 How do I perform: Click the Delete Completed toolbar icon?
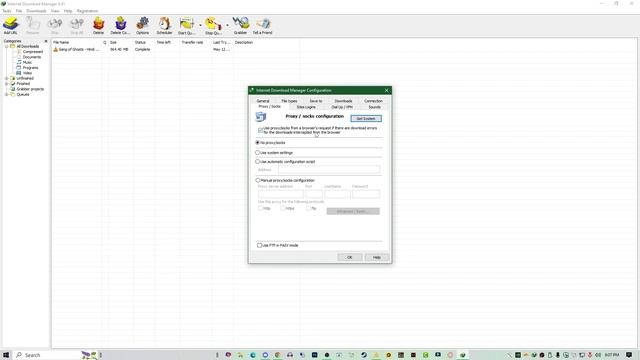point(120,25)
